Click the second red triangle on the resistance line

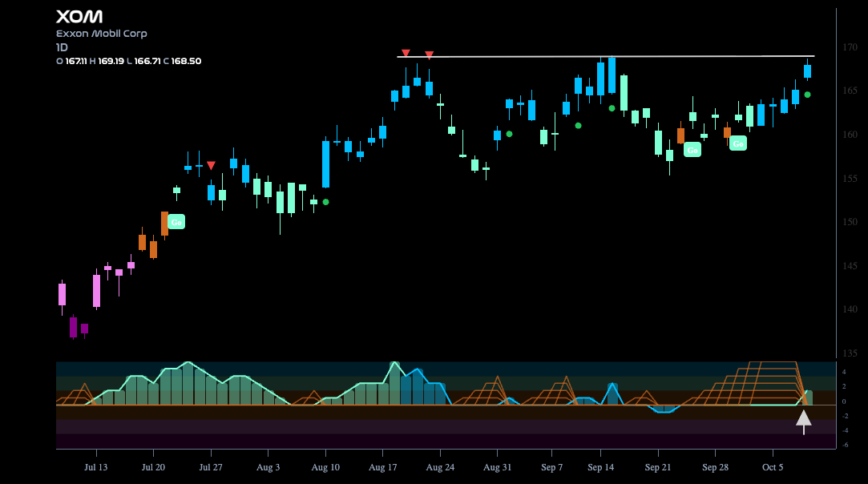[429, 54]
